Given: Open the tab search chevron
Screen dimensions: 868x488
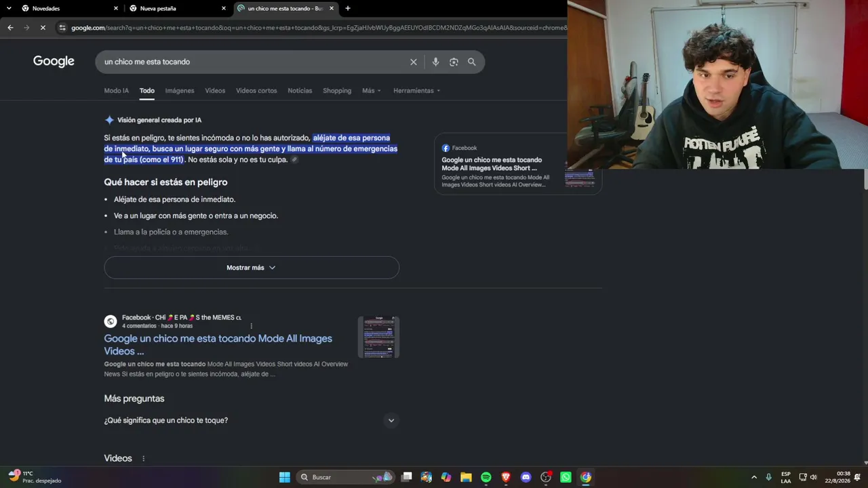Looking at the screenshot, I should point(9,8).
